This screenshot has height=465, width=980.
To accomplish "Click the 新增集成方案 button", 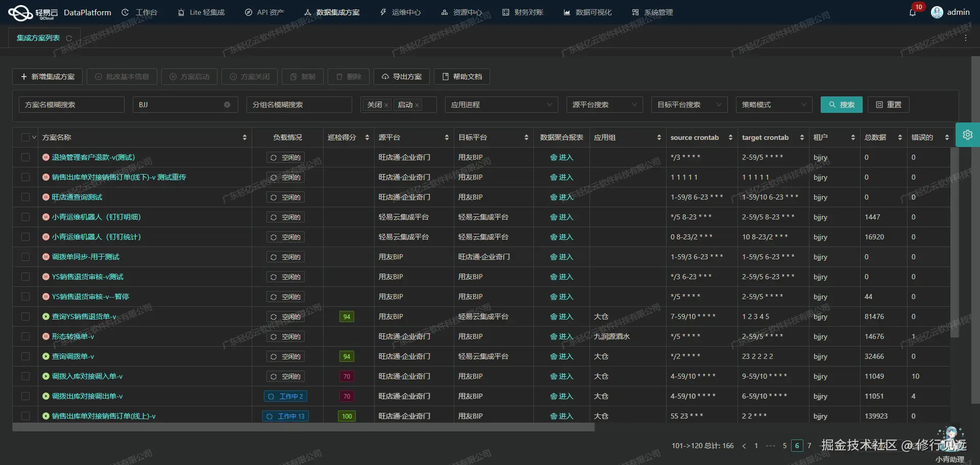I will tap(47, 77).
